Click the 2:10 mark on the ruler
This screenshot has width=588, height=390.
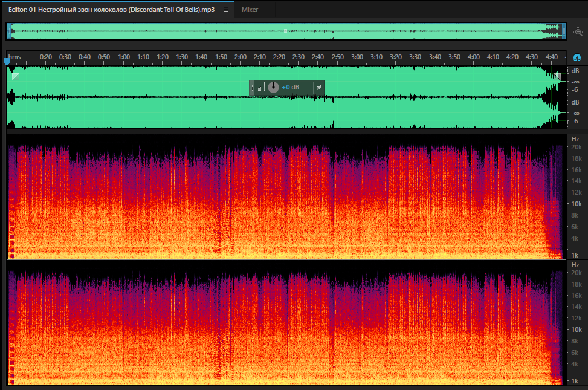[x=260, y=57]
